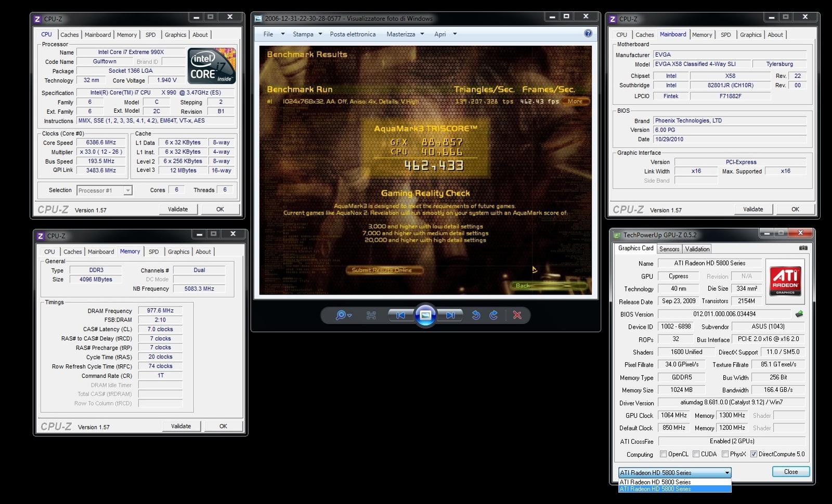Expand the Stampa dropdown menu
This screenshot has height=504, width=832.
pos(320,34)
